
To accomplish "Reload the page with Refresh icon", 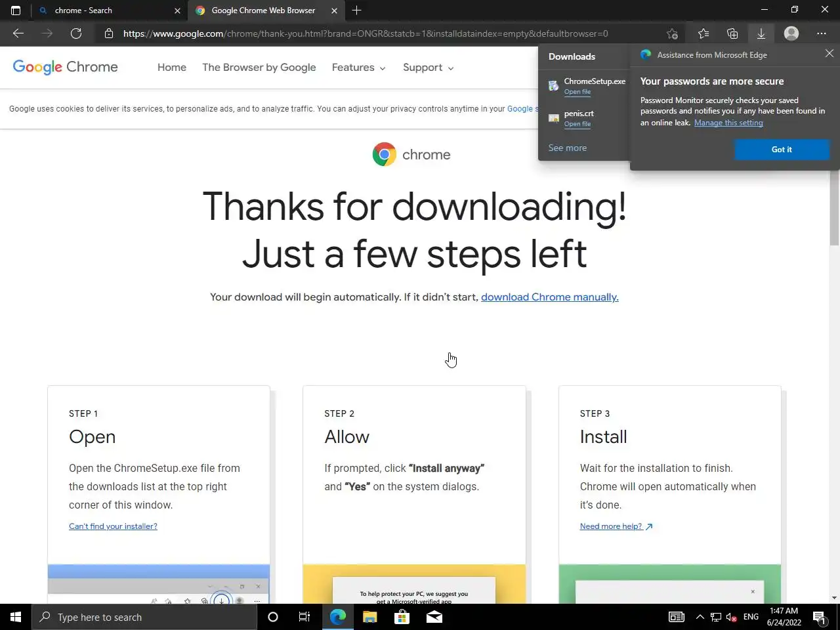I will [76, 33].
